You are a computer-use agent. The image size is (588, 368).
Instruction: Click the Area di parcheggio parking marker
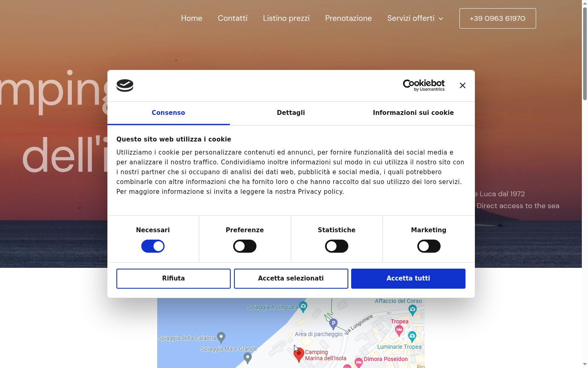pyautogui.click(x=333, y=324)
